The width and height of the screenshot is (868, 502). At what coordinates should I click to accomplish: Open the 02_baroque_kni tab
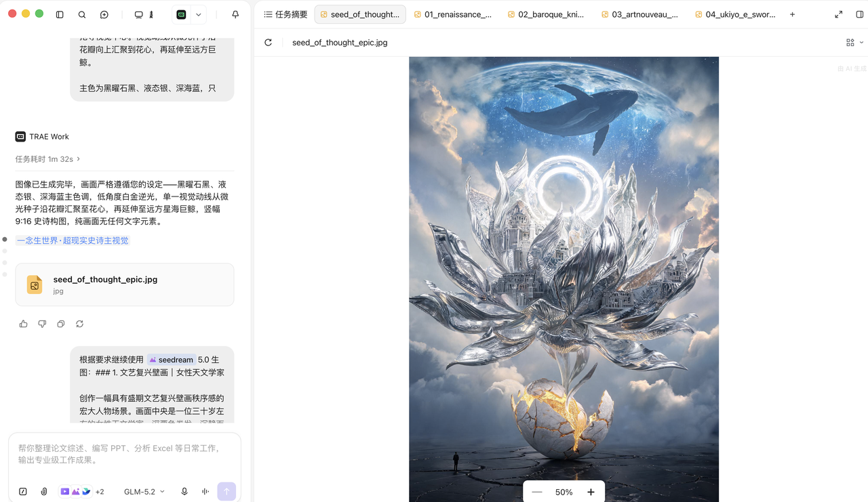[x=546, y=14]
